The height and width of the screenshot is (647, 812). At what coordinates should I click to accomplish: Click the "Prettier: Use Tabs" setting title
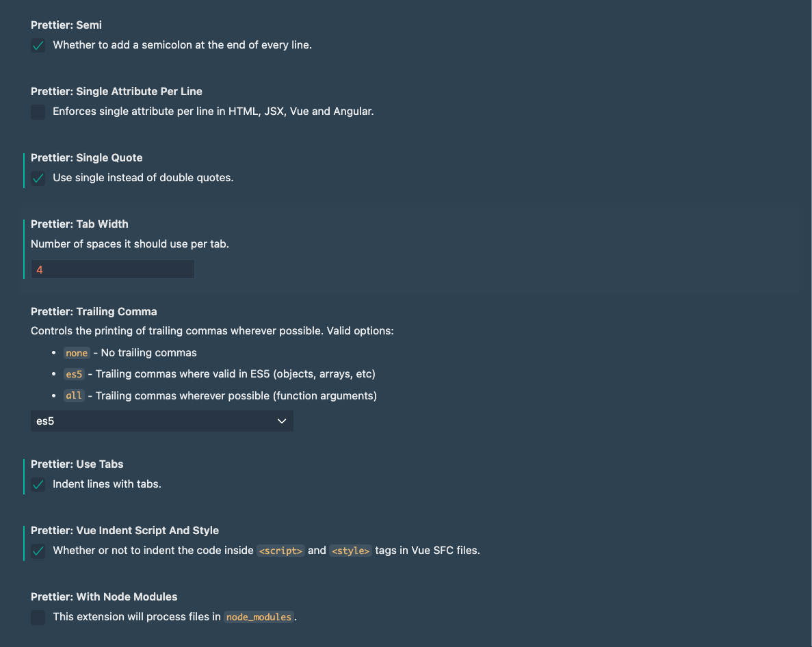tap(77, 464)
